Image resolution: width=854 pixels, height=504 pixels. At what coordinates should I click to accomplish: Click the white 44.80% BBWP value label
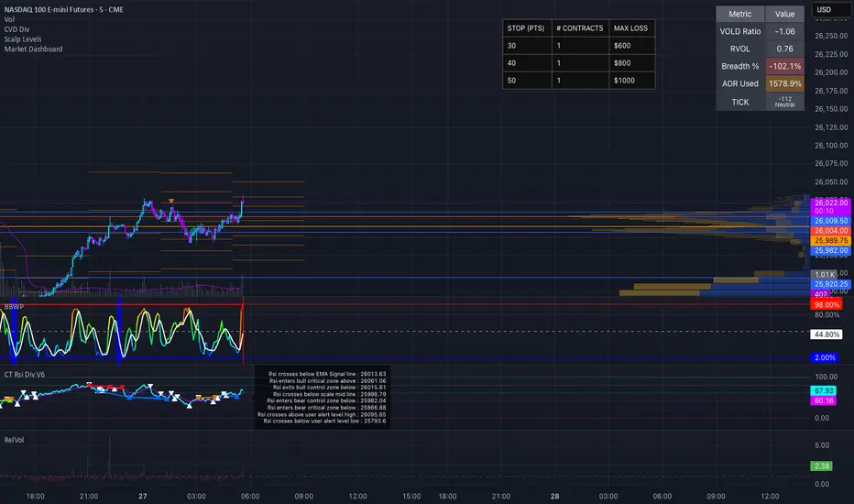coord(827,334)
